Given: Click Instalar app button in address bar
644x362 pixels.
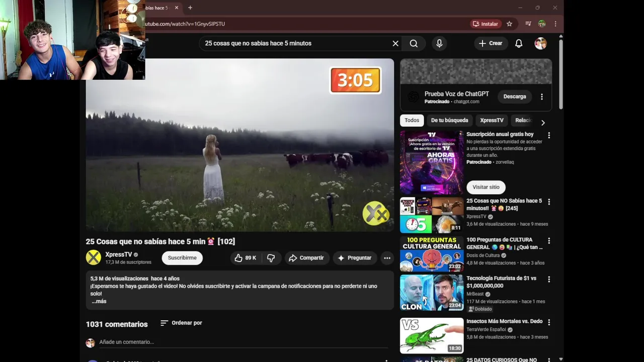Looking at the screenshot, I should tap(485, 24).
